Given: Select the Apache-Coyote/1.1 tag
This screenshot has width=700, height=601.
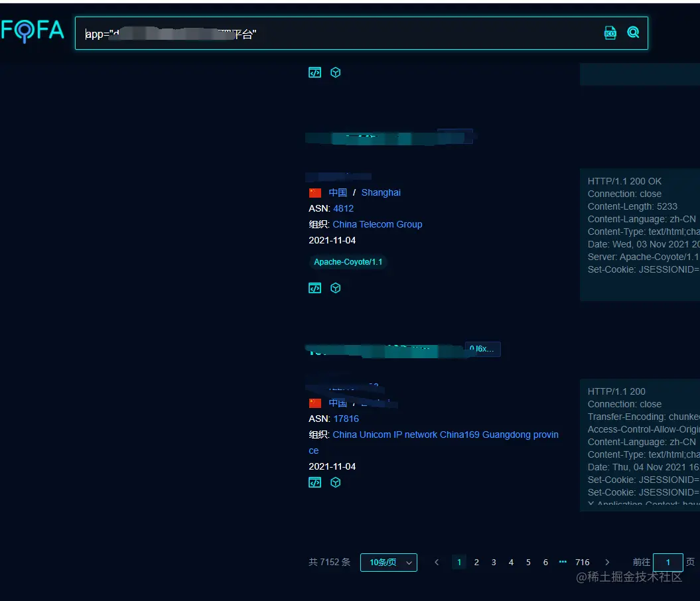Looking at the screenshot, I should 348,262.
